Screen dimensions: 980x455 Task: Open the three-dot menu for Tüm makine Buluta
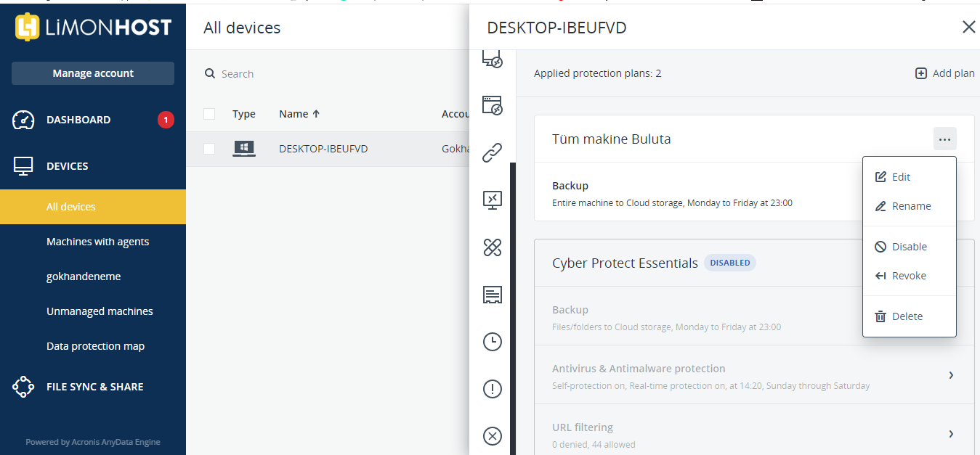pyautogui.click(x=944, y=139)
